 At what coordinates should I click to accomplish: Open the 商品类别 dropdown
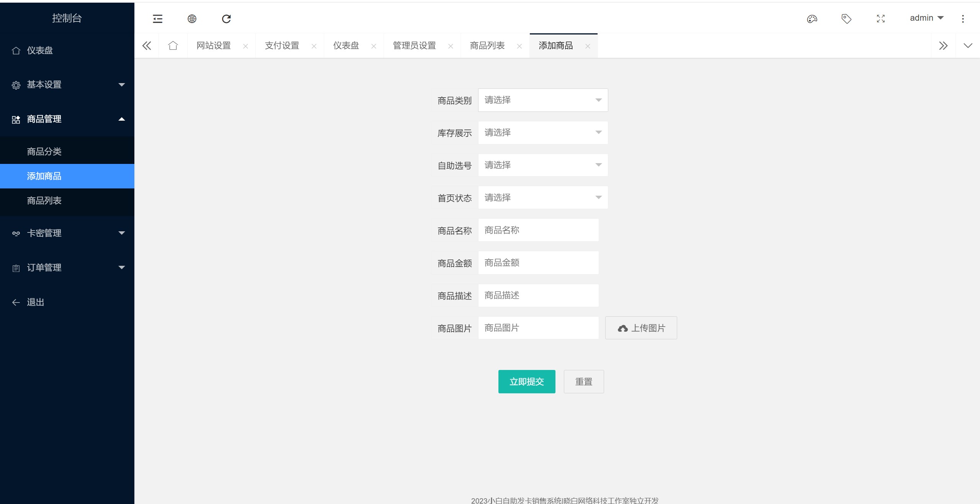click(x=542, y=100)
